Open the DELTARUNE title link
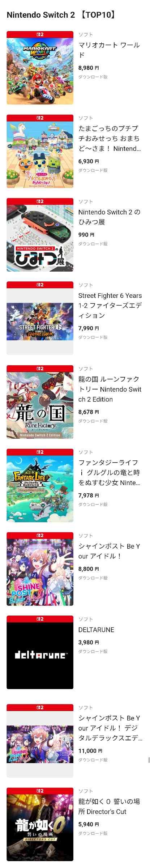The height and width of the screenshot is (868, 150). click(x=96, y=630)
